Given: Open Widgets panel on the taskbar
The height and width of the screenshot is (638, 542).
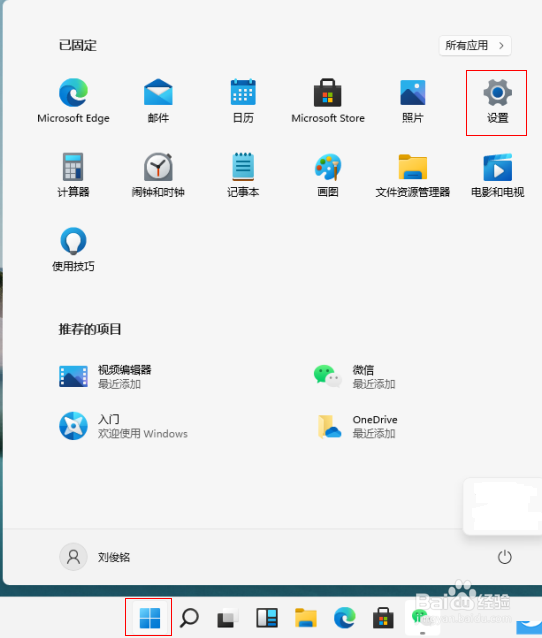Looking at the screenshot, I should (267, 618).
